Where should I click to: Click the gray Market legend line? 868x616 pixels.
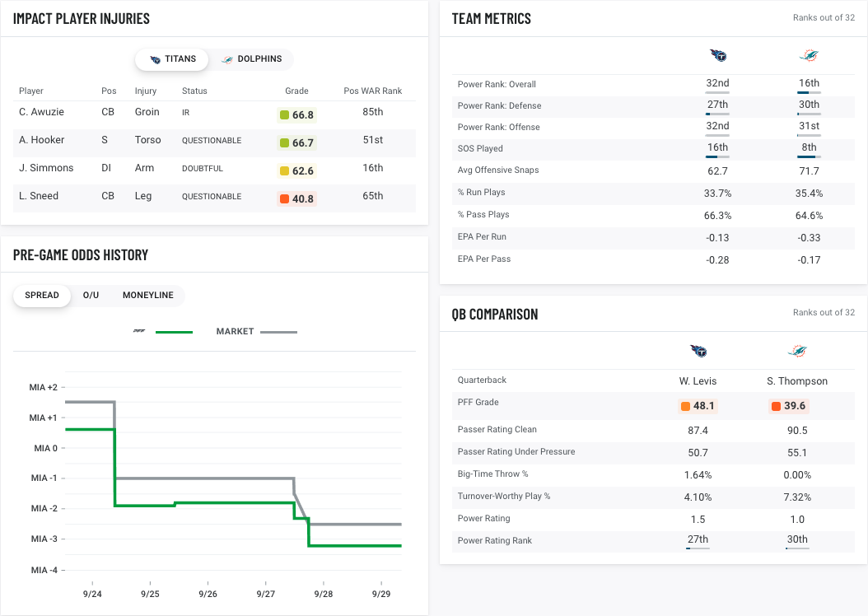[x=278, y=332]
